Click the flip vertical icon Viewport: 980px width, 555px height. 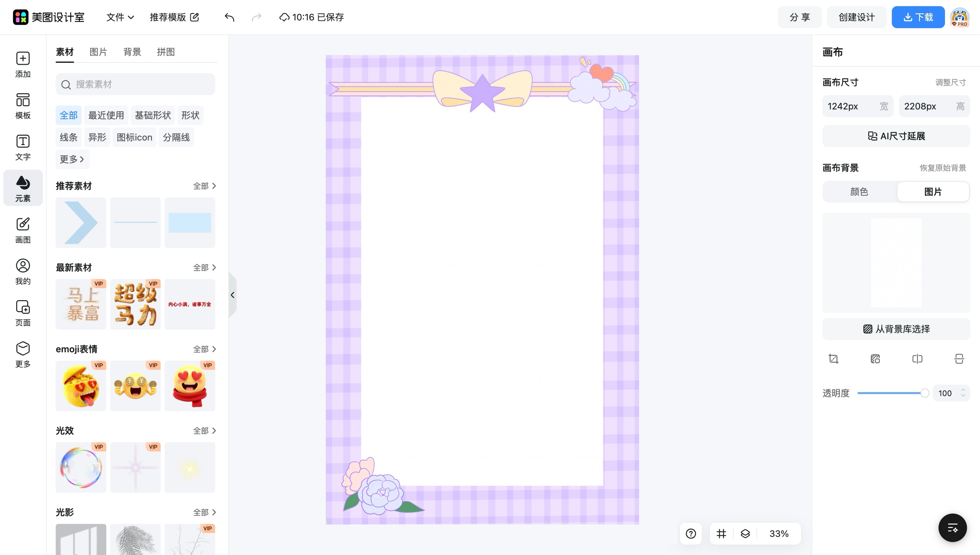pos(959,359)
